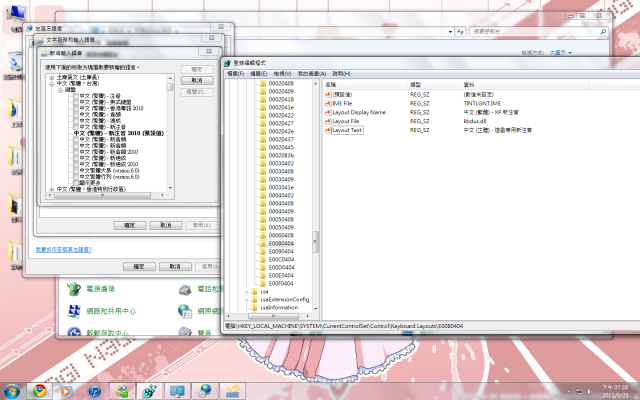Check 中文 (繁體) - 新速成 2010
640x400 pixels.
tap(76, 164)
